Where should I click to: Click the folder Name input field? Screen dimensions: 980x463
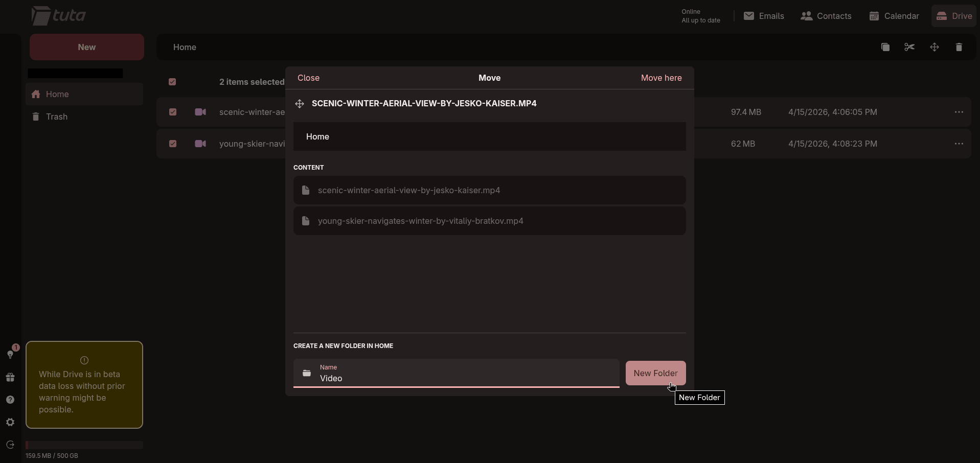coord(465,378)
